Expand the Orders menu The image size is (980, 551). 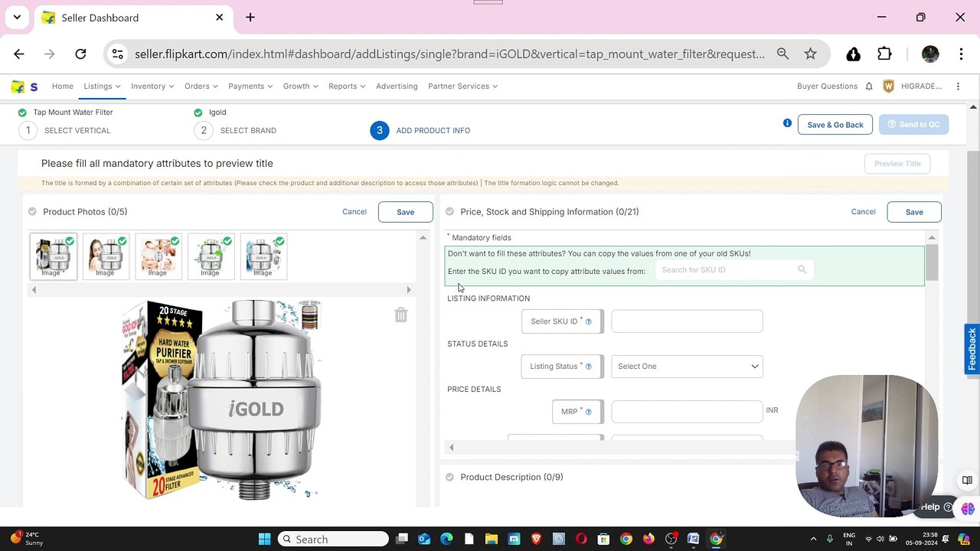(x=201, y=86)
